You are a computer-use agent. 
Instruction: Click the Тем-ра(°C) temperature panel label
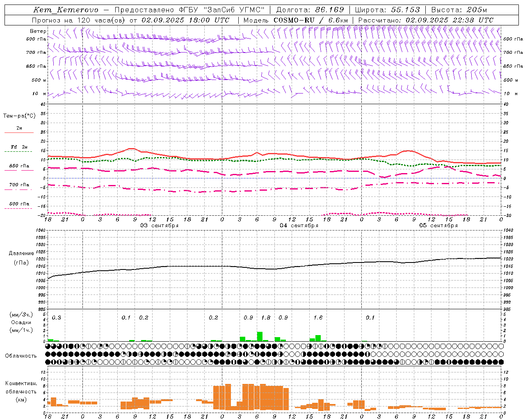19,116
